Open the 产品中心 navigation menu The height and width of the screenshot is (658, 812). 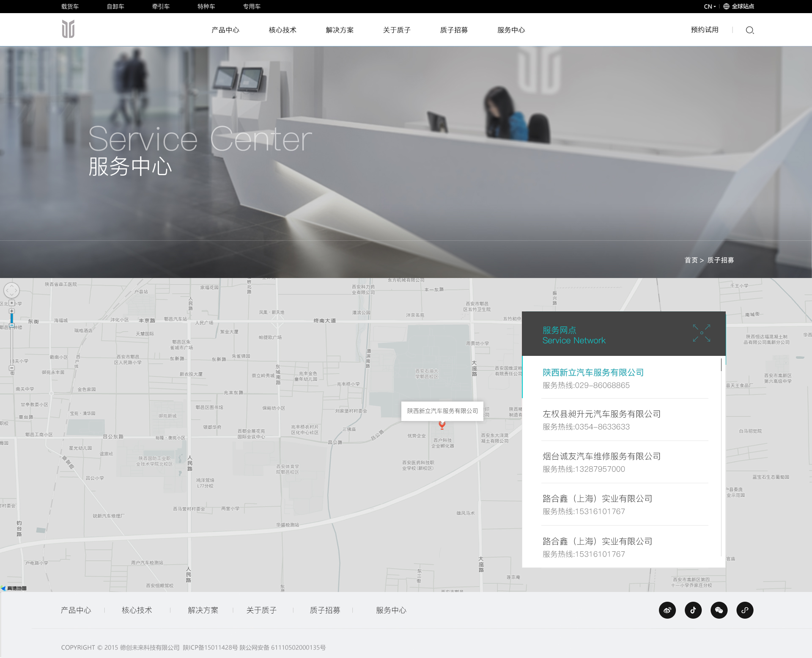click(x=225, y=30)
